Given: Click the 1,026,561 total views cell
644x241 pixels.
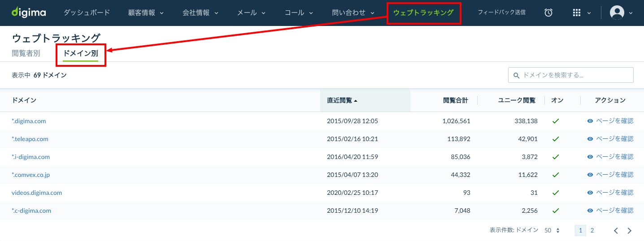Looking at the screenshot, I should coord(456,121).
